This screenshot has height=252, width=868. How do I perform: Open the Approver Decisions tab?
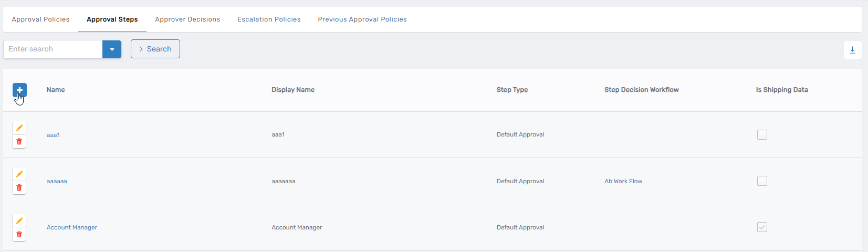187,19
